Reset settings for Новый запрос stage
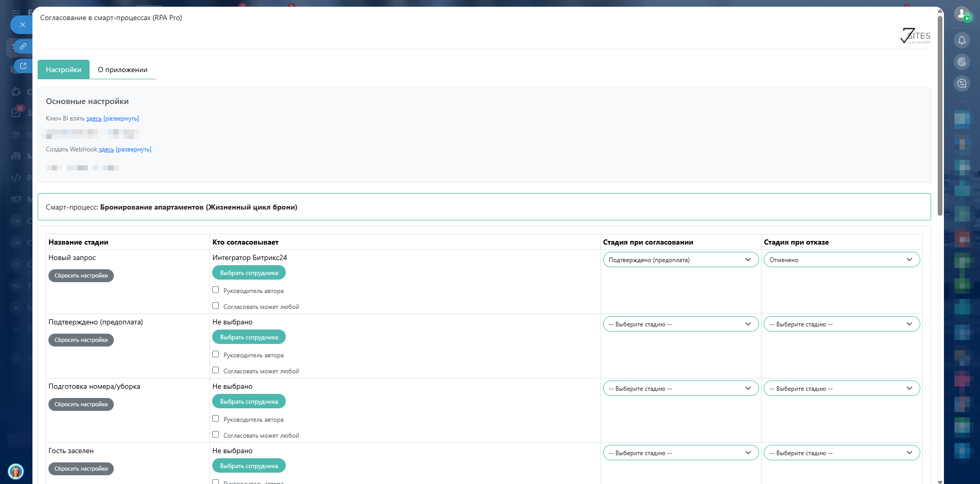Viewport: 980px width, 484px height. [81, 275]
